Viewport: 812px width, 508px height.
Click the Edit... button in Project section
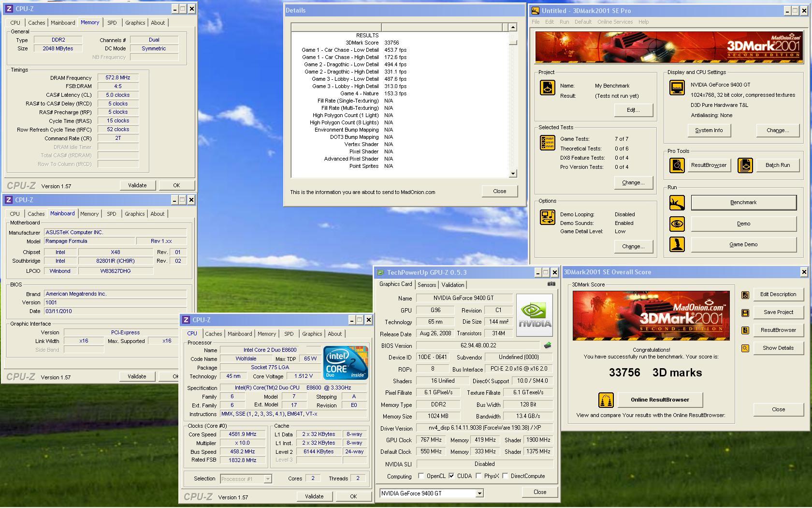pos(633,110)
